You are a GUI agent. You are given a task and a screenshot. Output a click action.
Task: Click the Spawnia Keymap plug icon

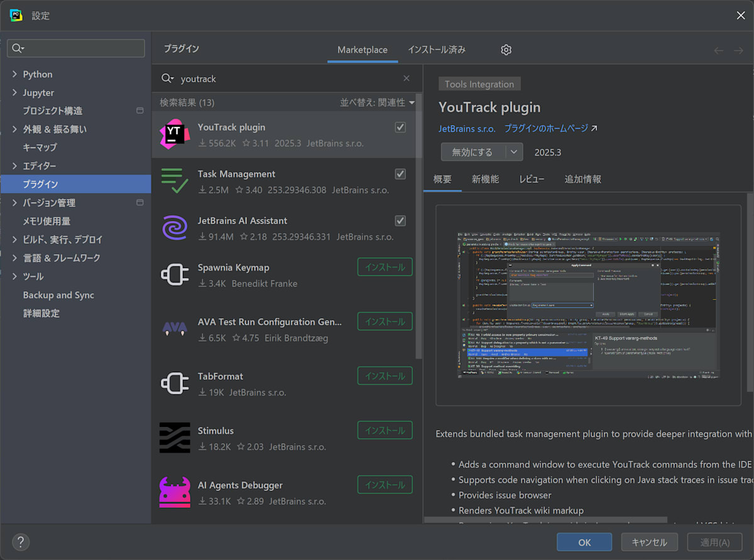click(174, 275)
